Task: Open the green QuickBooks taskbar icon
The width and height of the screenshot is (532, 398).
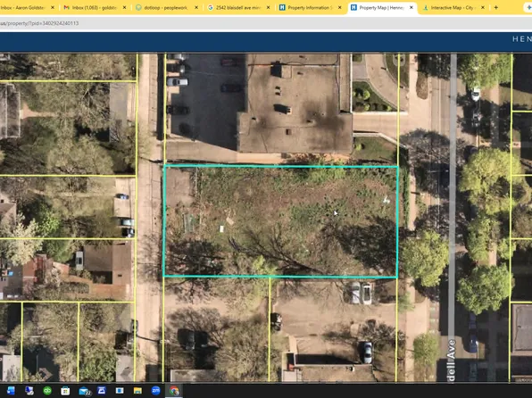Action: (x=47, y=391)
